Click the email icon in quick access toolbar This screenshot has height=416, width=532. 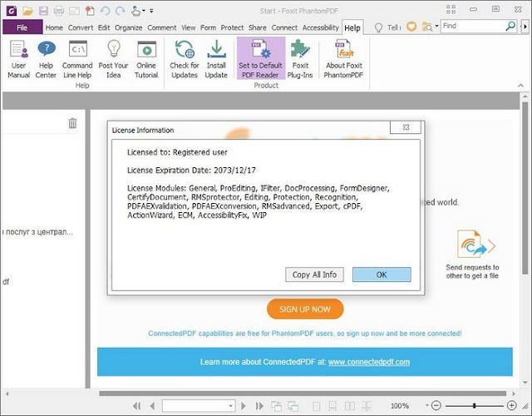coord(74,11)
